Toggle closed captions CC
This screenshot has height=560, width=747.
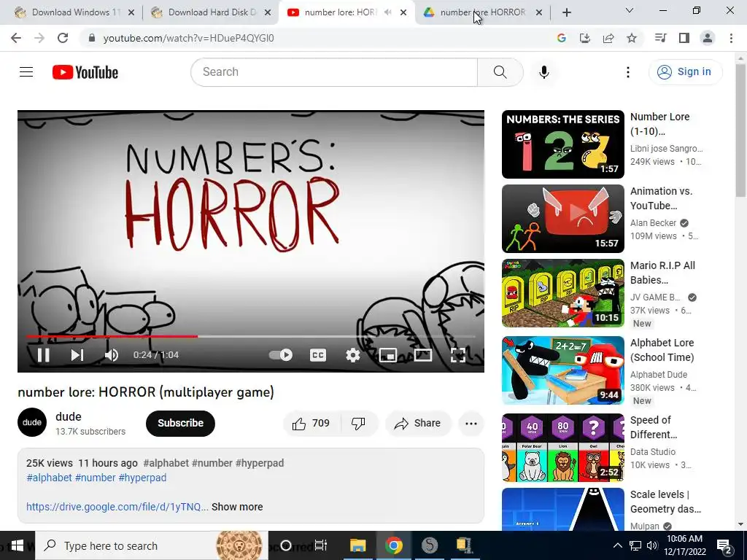318,355
